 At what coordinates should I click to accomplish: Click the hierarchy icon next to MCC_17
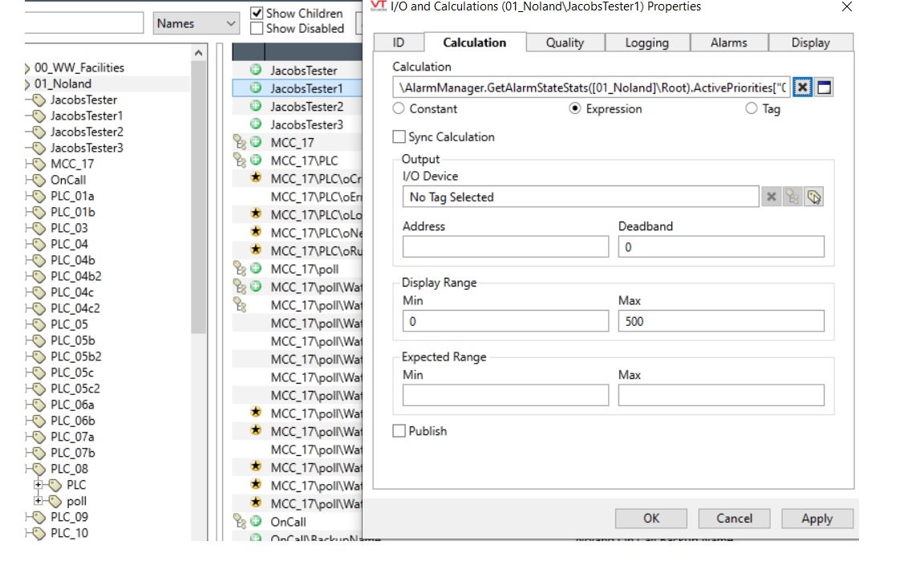tap(239, 143)
